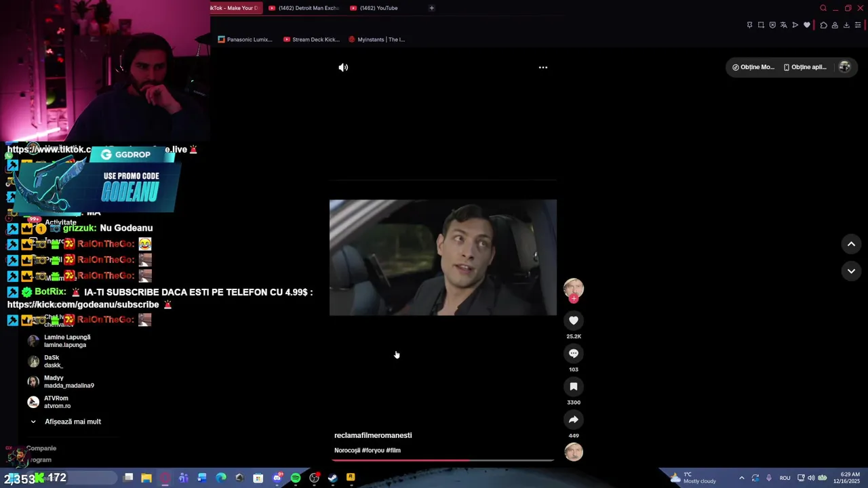Viewport: 868px width, 488px height.
Task: Open Steam from the taskbar
Action: click(332, 478)
